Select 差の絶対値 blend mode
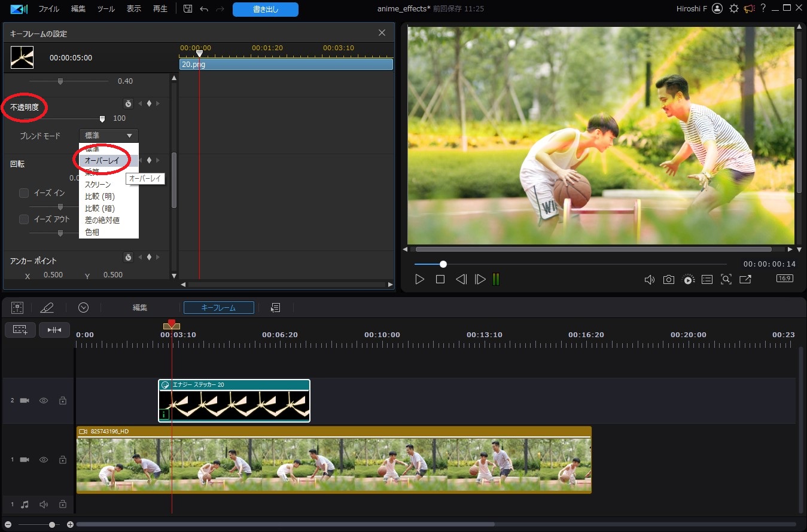Viewport: 807px width, 532px height. 109,221
